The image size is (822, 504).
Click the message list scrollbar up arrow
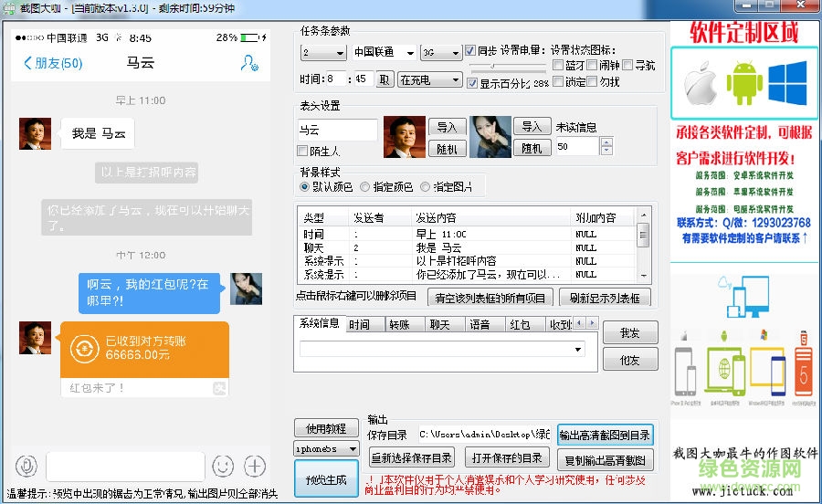[x=643, y=215]
